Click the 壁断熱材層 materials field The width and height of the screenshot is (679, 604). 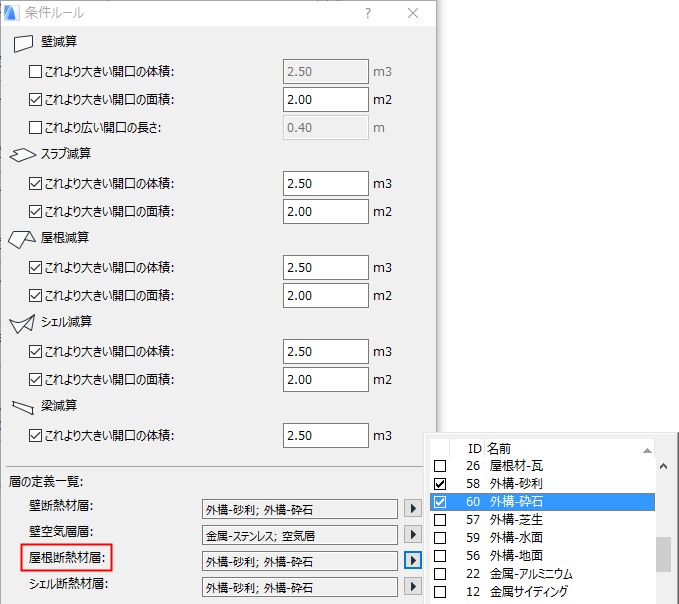tap(300, 509)
